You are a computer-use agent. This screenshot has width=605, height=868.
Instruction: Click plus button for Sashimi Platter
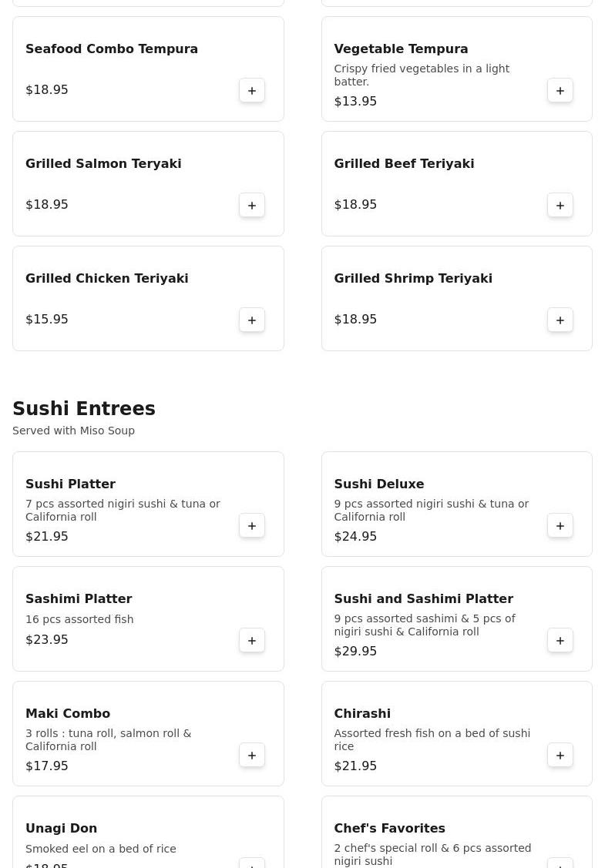point(252,641)
